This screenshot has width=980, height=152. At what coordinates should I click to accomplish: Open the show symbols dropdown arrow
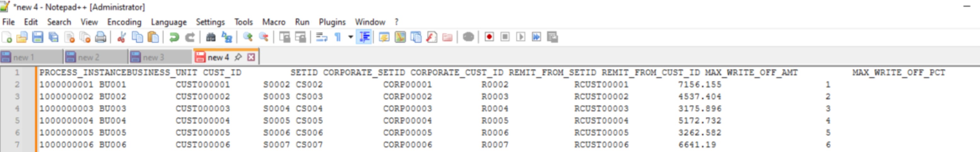click(350, 37)
